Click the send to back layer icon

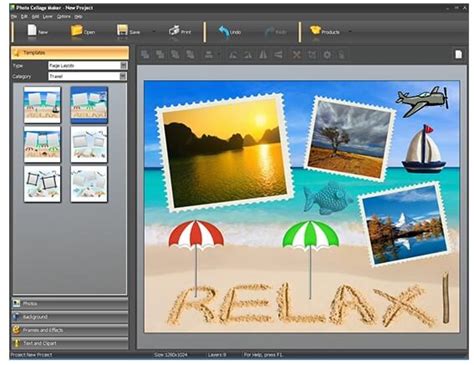pyautogui.click(x=160, y=54)
